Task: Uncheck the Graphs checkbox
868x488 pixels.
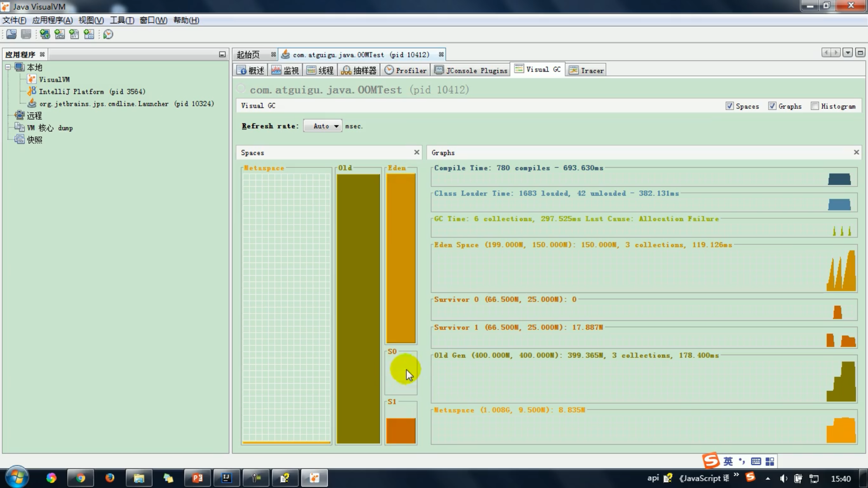Action: 772,106
